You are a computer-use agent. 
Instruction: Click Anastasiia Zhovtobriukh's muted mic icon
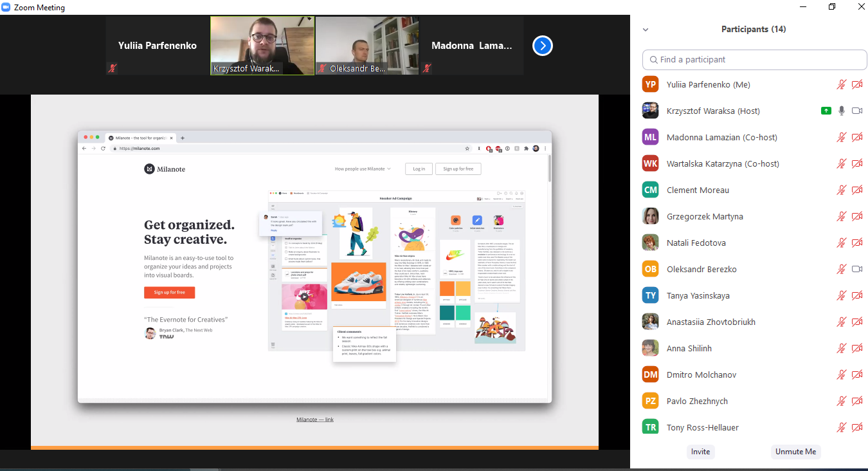[841, 322]
